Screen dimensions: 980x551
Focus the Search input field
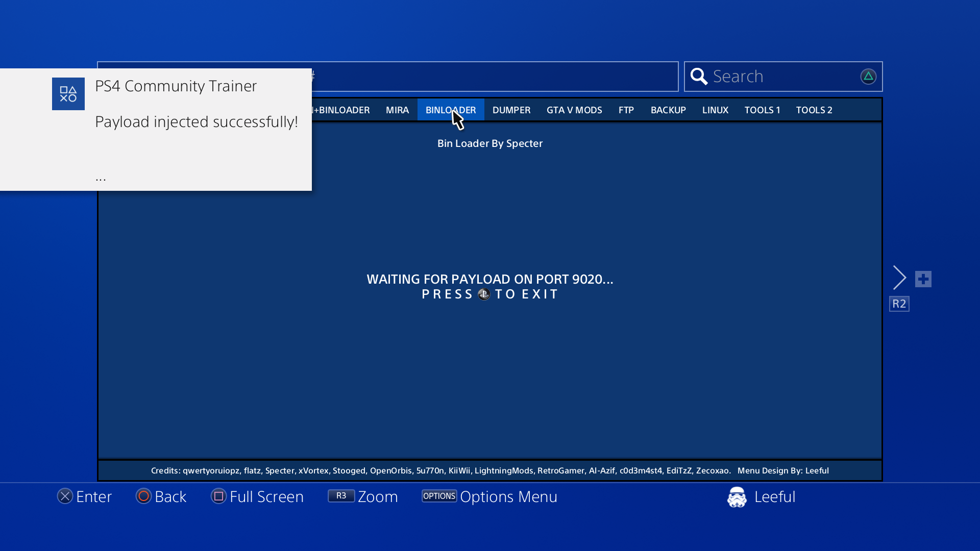[x=783, y=77]
